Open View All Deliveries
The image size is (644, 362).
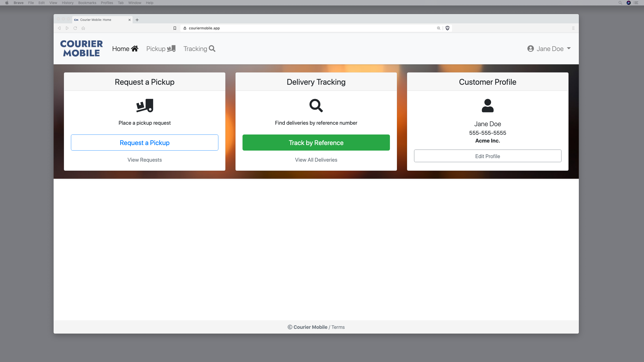[x=316, y=160]
